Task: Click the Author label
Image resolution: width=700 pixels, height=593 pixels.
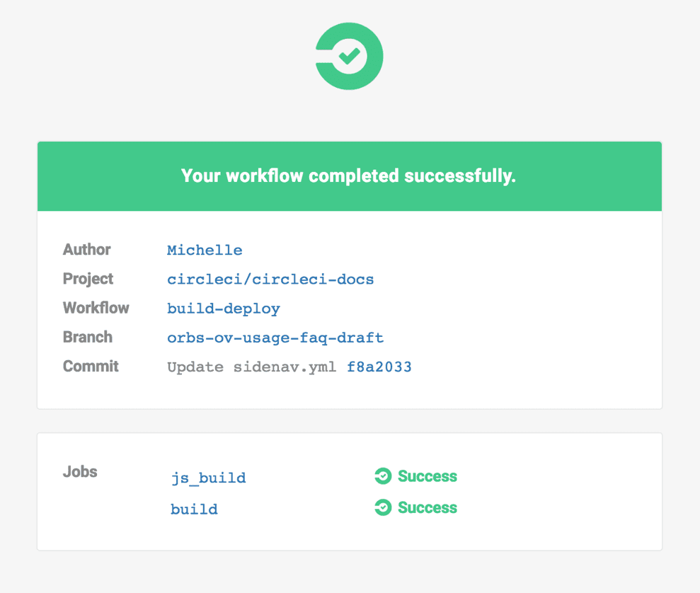Action: tap(86, 249)
